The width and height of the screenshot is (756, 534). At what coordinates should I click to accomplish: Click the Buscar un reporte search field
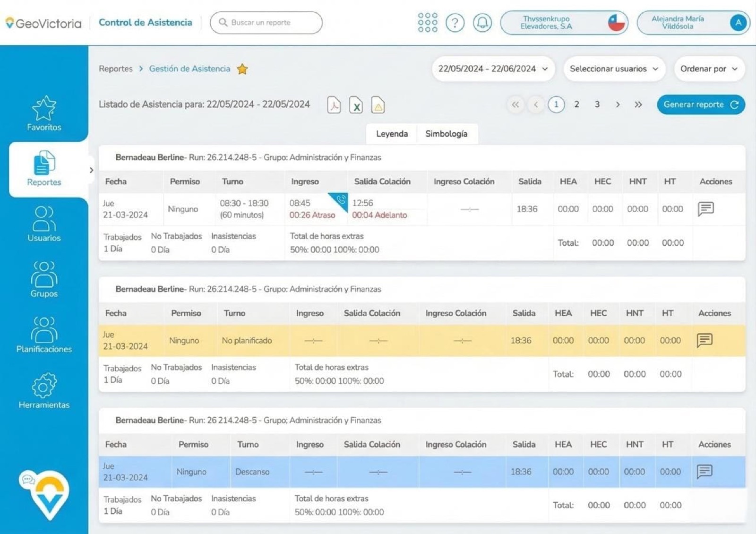pos(266,22)
